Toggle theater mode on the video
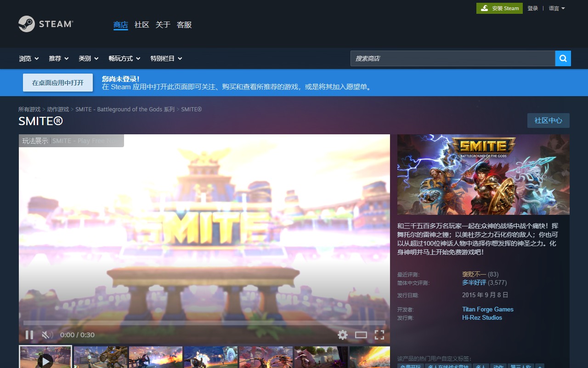Image resolution: width=588 pixels, height=368 pixels. [361, 335]
